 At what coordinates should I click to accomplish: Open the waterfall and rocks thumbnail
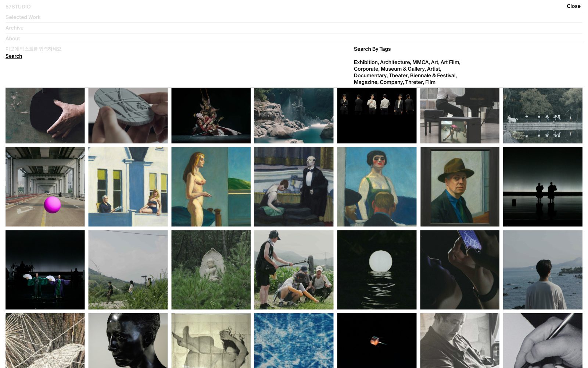(x=294, y=116)
